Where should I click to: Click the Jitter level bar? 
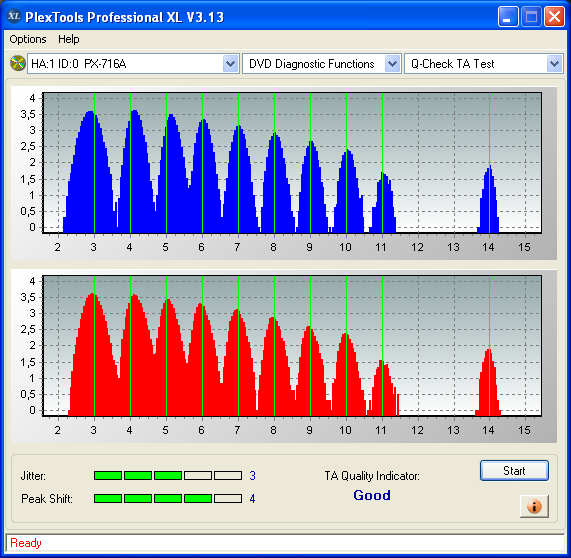tap(168, 475)
